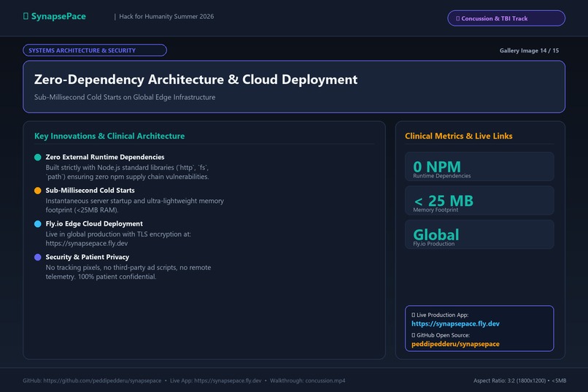The width and height of the screenshot is (588, 392).
Task: Click the orange bullet beside Sub-Millisecond Cold Starts
Action: pos(37,191)
